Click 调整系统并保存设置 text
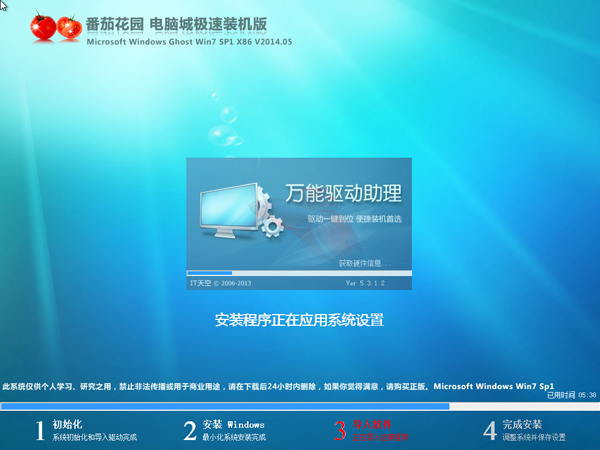 coord(534,437)
